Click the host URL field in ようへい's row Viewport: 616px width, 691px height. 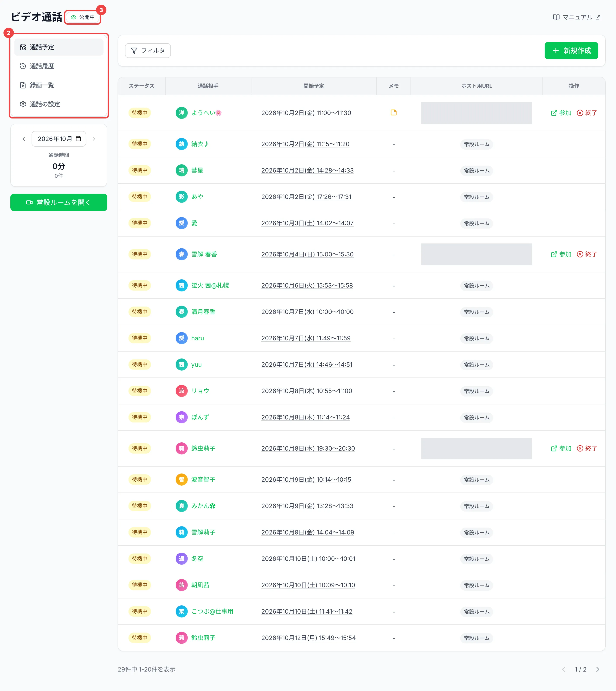(x=476, y=113)
